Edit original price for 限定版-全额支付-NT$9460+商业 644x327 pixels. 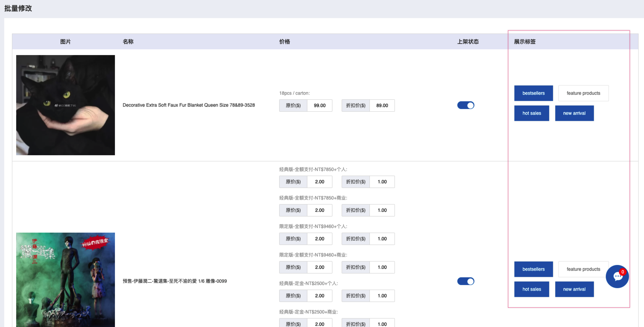pos(319,267)
